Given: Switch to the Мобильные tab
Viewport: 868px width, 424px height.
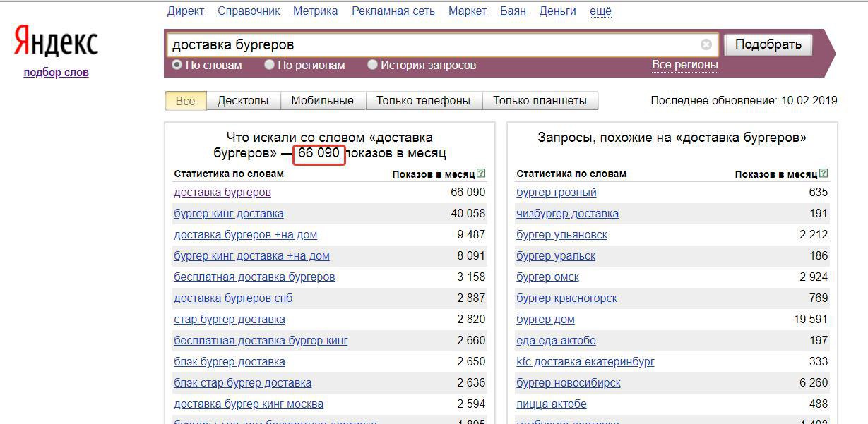Looking at the screenshot, I should coord(322,101).
